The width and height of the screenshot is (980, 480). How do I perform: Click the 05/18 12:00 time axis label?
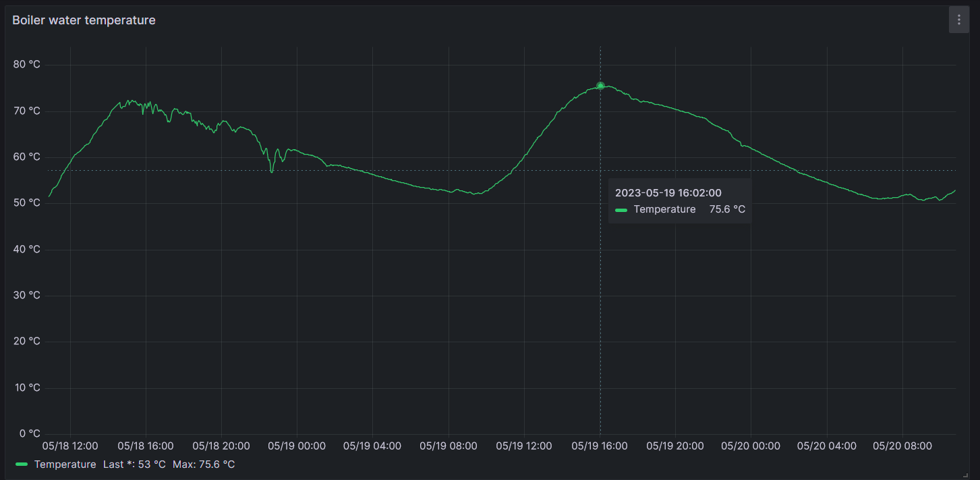pyautogui.click(x=70, y=446)
